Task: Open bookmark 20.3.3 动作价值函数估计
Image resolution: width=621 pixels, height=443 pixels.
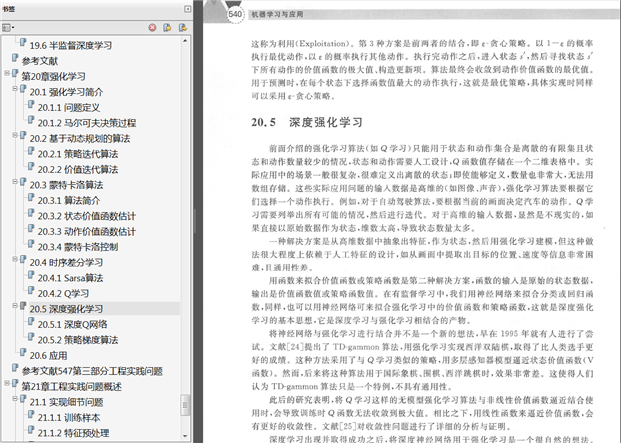Action: point(86,232)
